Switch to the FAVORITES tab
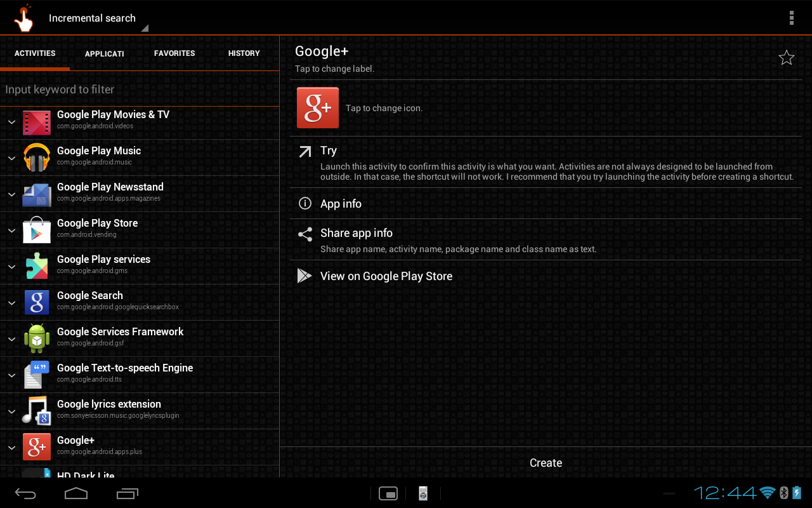 click(174, 53)
